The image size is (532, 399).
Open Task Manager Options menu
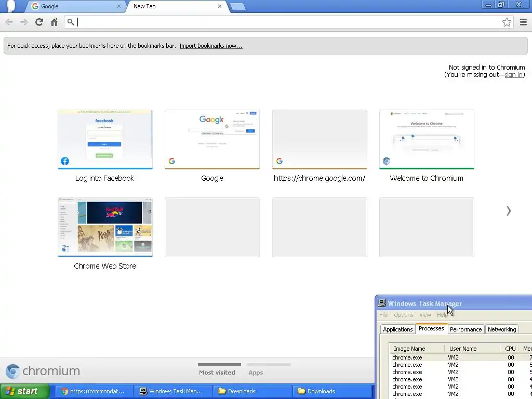pos(403,315)
